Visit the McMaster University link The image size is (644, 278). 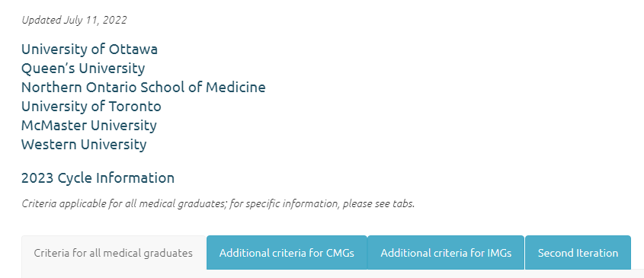tap(88, 125)
